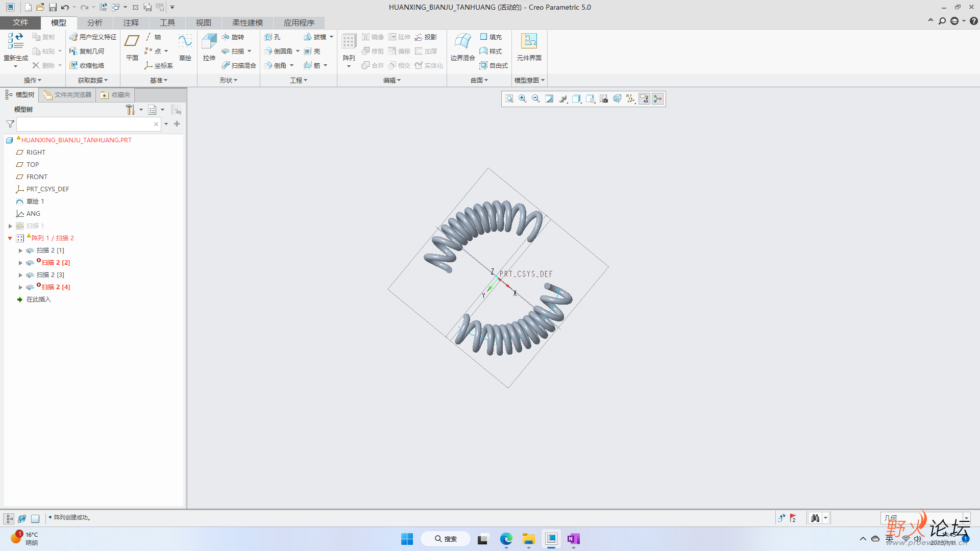Collapse the Pattern 1 / Sweep 2 node
Viewport: 980px width, 551px height.
point(10,238)
